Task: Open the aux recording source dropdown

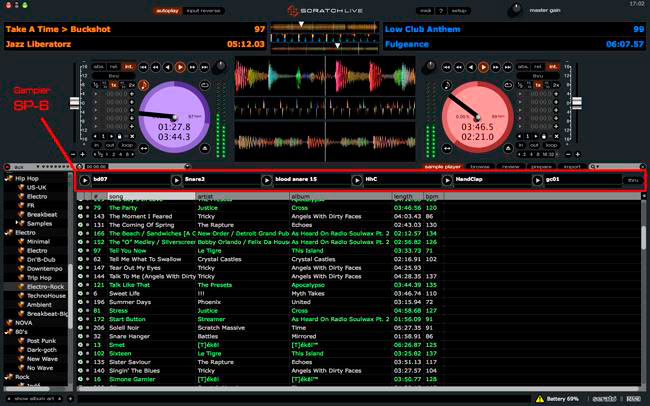Action: (x=38, y=167)
